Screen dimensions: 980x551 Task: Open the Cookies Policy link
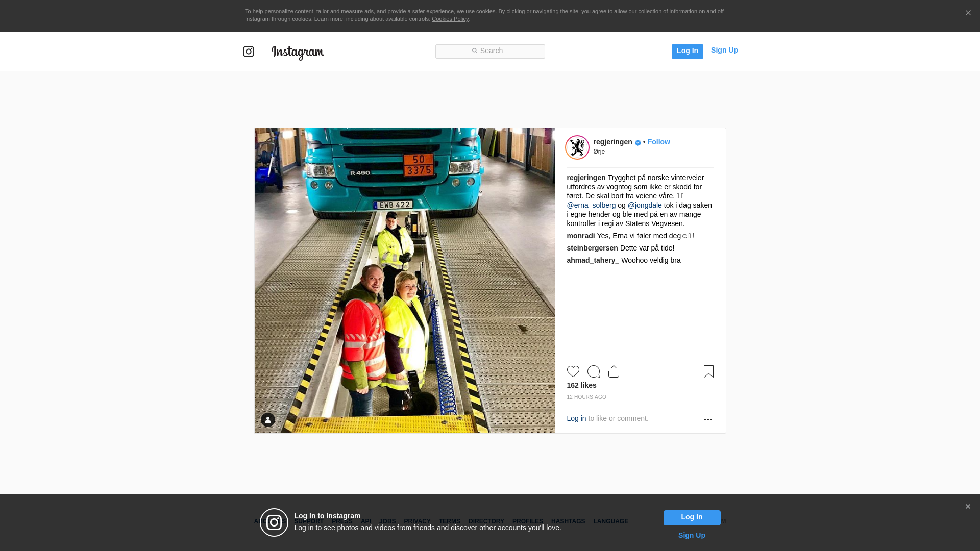(x=450, y=19)
